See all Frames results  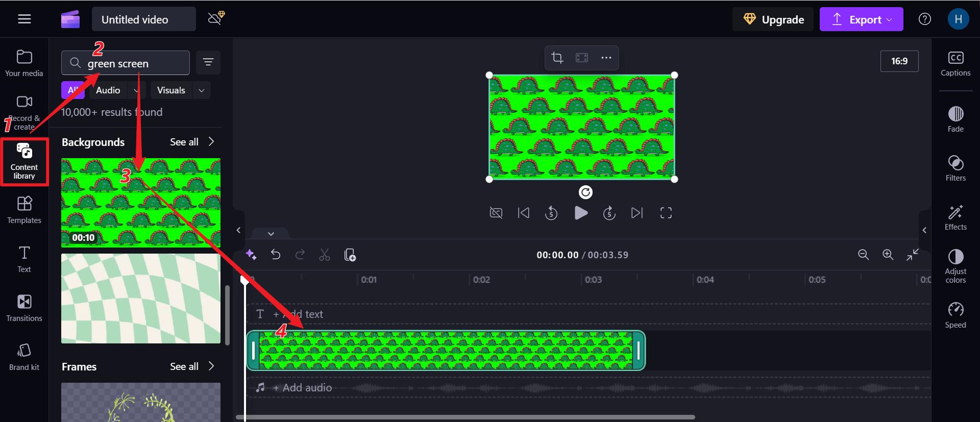tap(192, 366)
